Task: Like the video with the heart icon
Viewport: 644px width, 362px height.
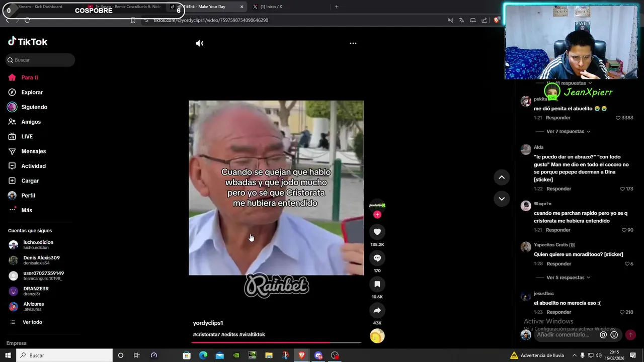Action: tap(377, 232)
